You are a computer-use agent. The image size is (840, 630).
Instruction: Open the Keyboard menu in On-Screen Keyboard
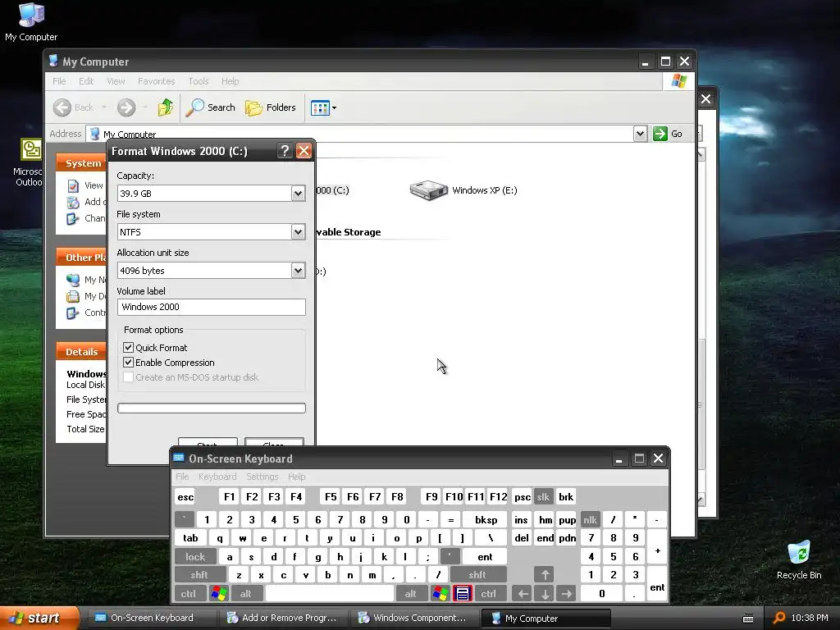pyautogui.click(x=217, y=477)
